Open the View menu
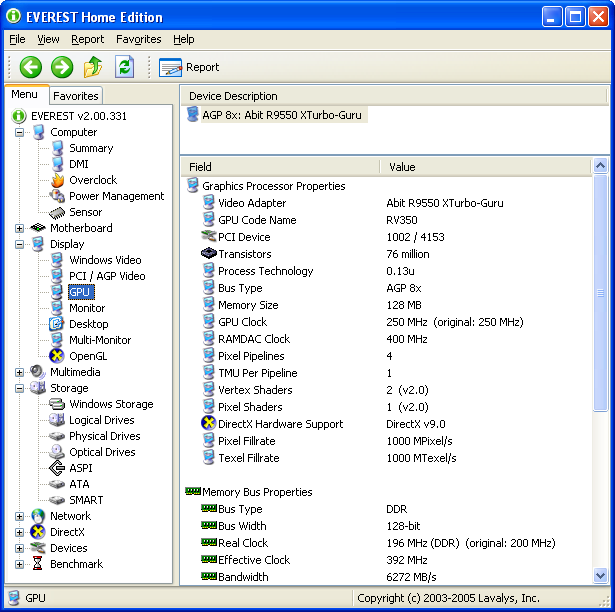 (48, 39)
